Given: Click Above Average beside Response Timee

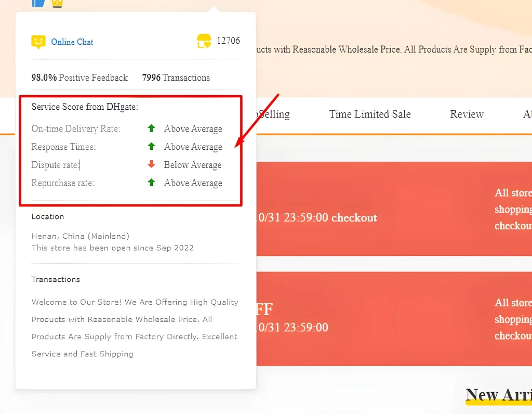Looking at the screenshot, I should pos(193,147).
